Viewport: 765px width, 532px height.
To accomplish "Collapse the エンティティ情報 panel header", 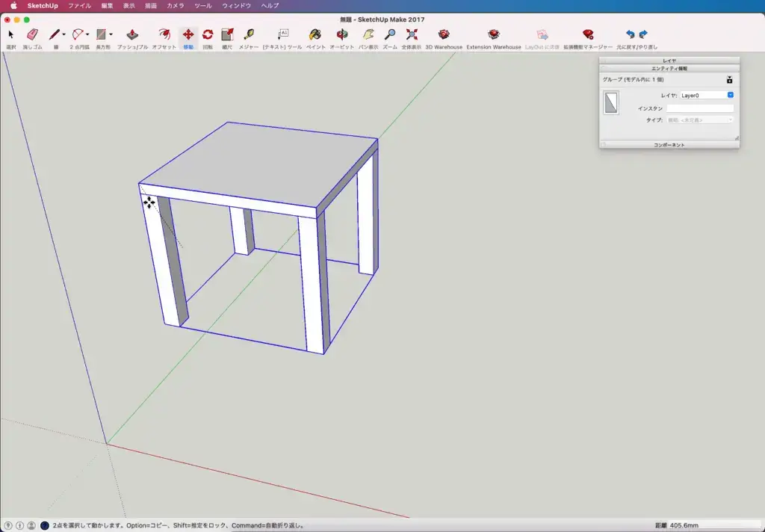I will coord(669,68).
